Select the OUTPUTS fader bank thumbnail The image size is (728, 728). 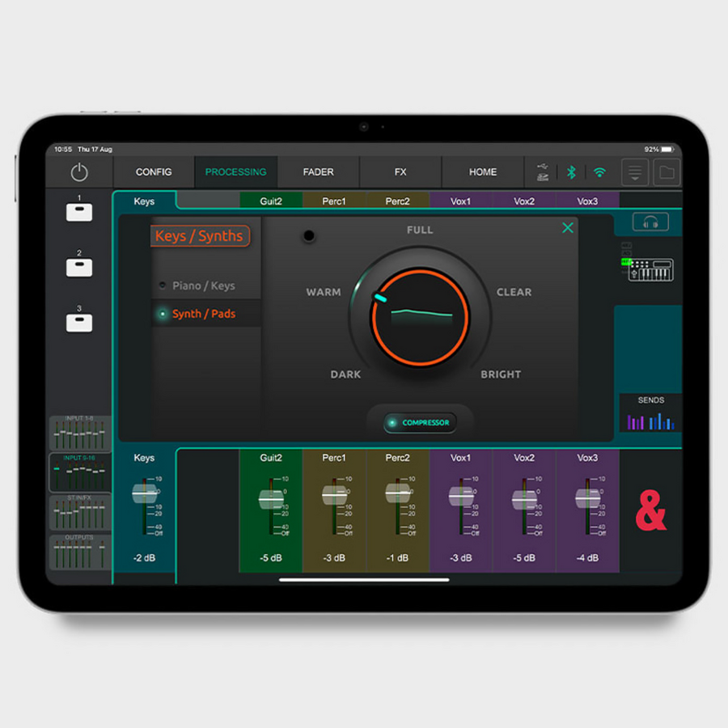click(x=79, y=552)
